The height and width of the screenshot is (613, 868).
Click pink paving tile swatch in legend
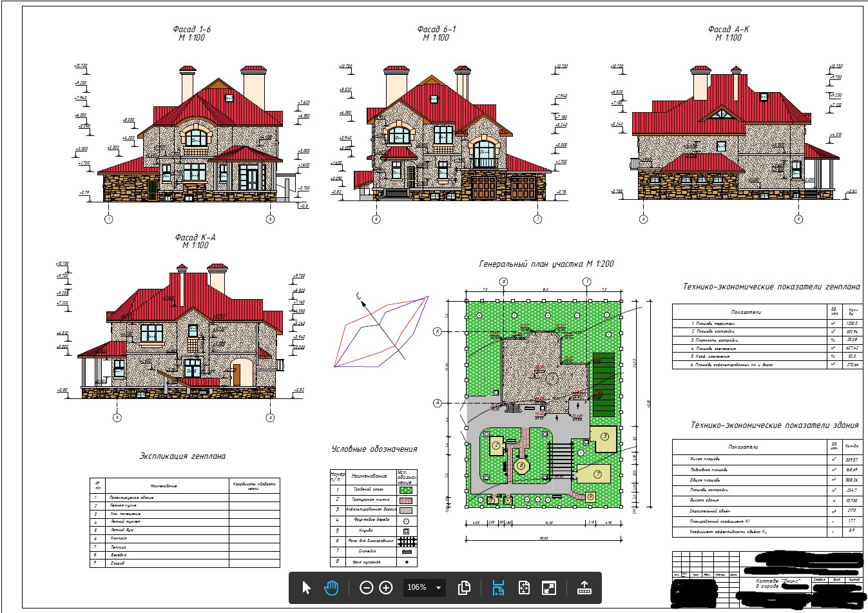click(406, 500)
